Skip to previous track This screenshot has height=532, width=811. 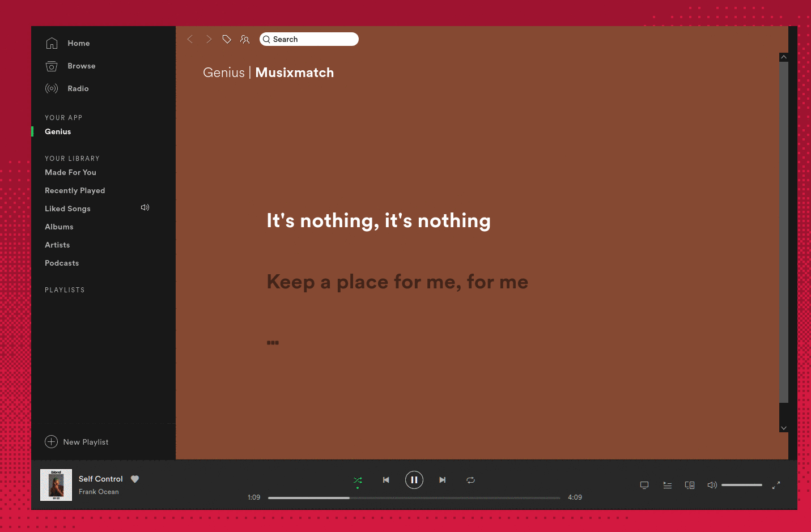pyautogui.click(x=386, y=480)
